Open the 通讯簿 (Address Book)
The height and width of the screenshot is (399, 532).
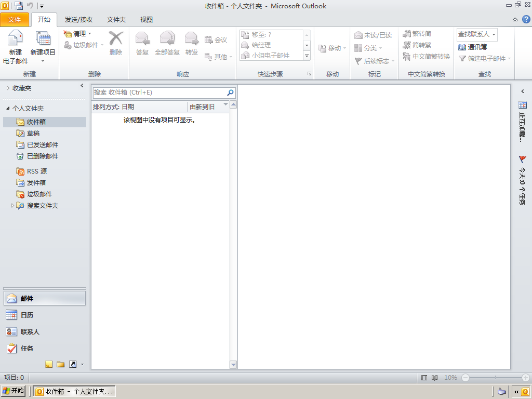[x=472, y=47]
